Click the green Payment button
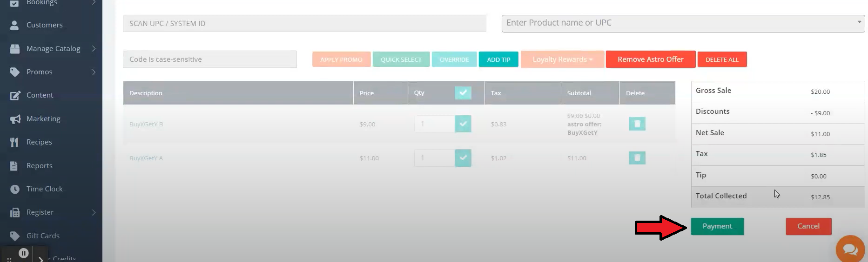 pos(717,226)
